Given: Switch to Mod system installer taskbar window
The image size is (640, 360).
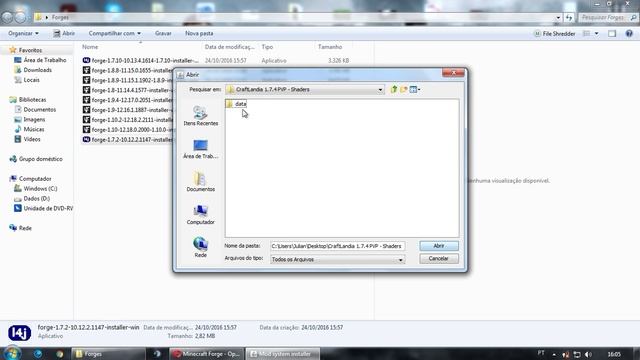Looking at the screenshot, I should point(282,354).
